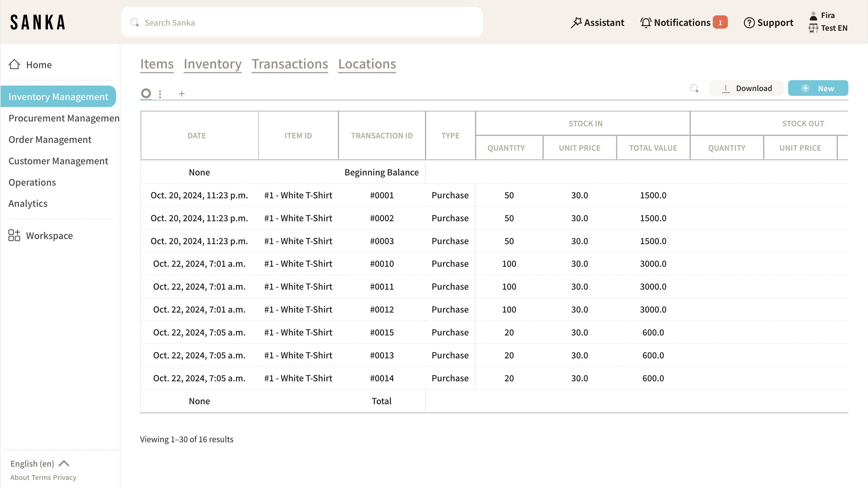
Task: Switch to the Transactions tab
Action: 290,64
